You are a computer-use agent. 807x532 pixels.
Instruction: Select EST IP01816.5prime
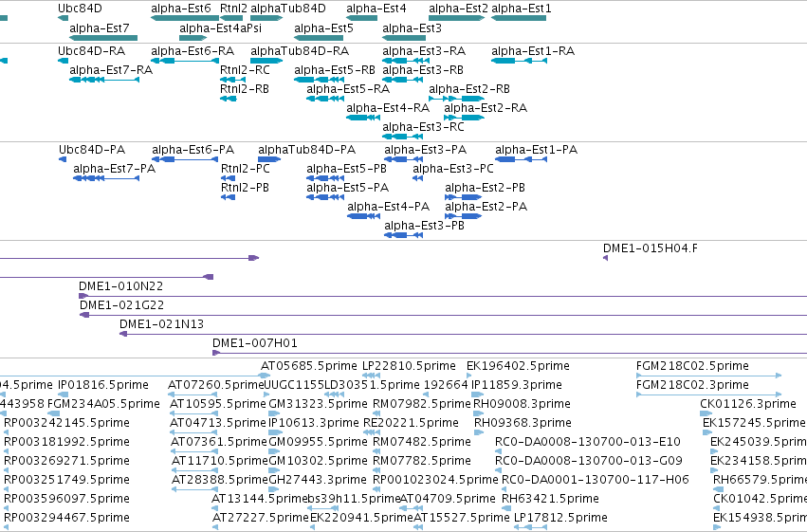63,394
